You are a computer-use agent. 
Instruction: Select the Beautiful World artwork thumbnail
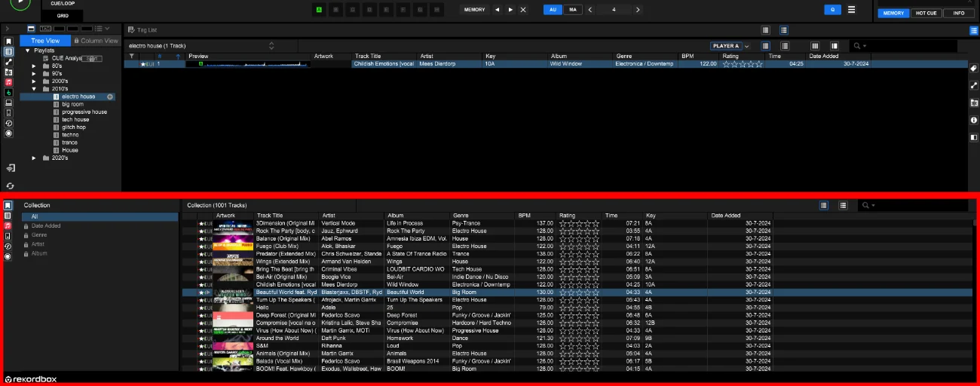232,293
